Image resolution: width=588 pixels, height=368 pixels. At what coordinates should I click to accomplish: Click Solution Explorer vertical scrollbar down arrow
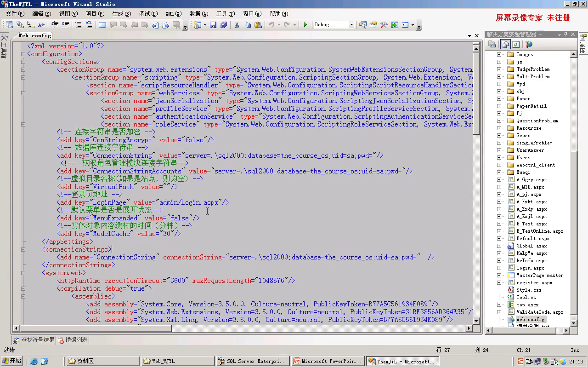[x=573, y=323]
